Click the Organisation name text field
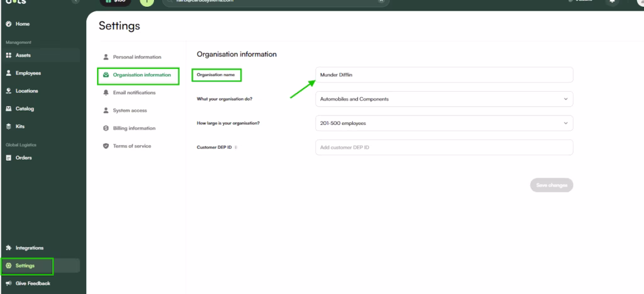 click(x=443, y=75)
